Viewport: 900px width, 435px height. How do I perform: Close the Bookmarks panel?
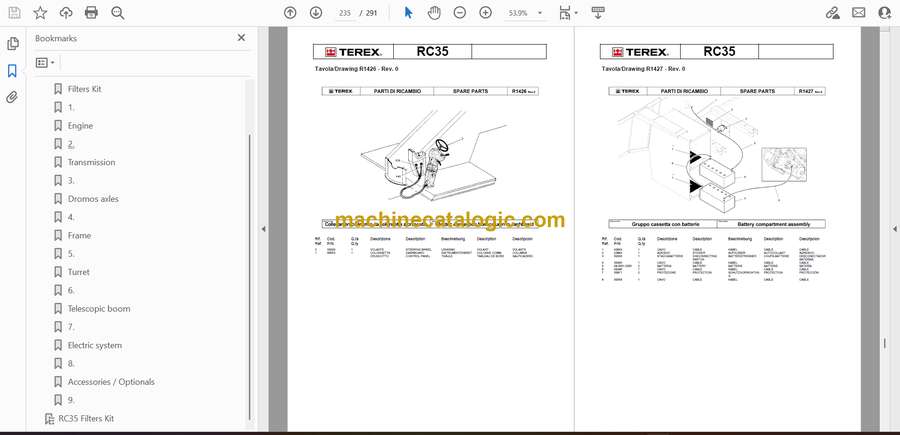[x=241, y=38]
